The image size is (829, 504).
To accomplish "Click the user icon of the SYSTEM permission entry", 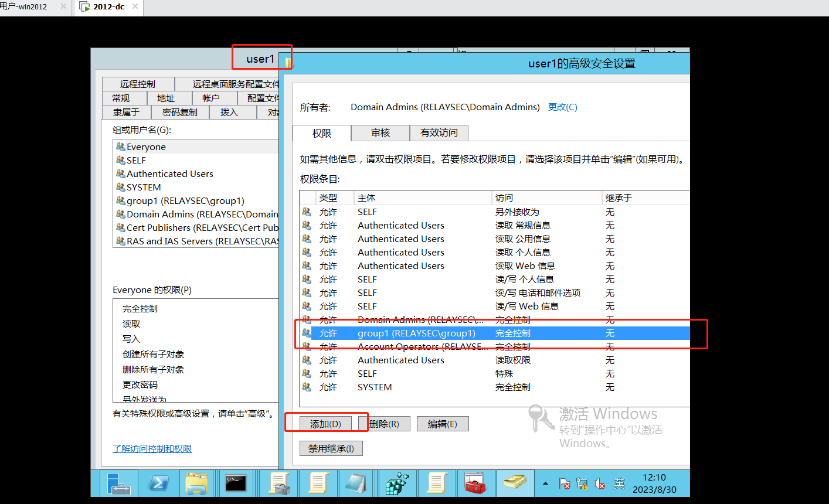I will pyautogui.click(x=307, y=387).
